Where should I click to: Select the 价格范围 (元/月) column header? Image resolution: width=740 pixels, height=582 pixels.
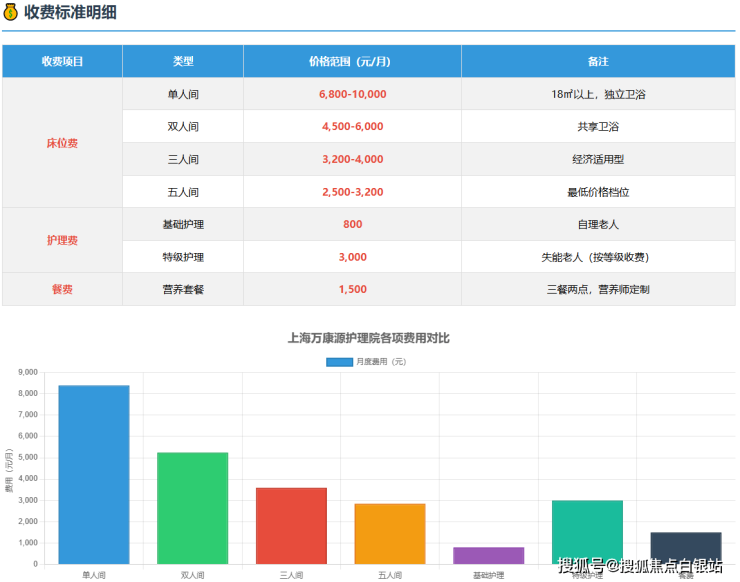coord(352,61)
